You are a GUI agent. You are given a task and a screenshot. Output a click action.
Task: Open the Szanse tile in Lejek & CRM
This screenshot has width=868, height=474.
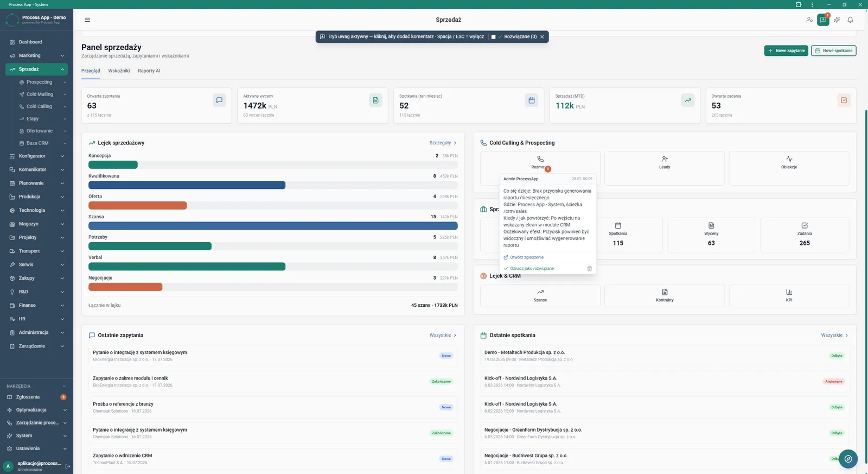540,296
